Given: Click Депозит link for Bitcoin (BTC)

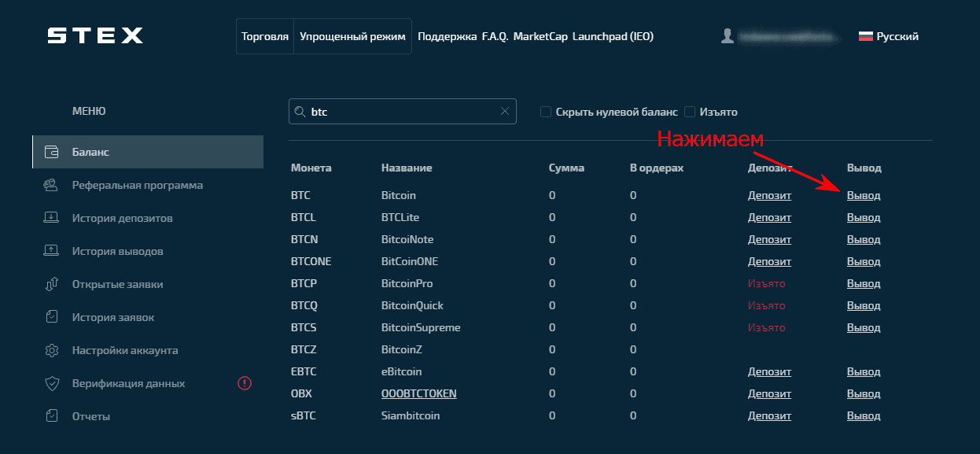Looking at the screenshot, I should (769, 195).
